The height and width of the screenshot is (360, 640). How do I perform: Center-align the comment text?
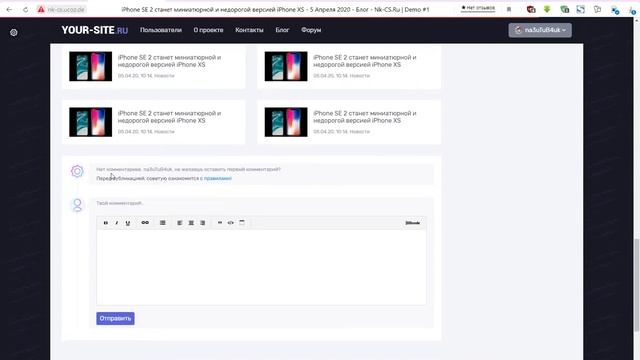191,223
